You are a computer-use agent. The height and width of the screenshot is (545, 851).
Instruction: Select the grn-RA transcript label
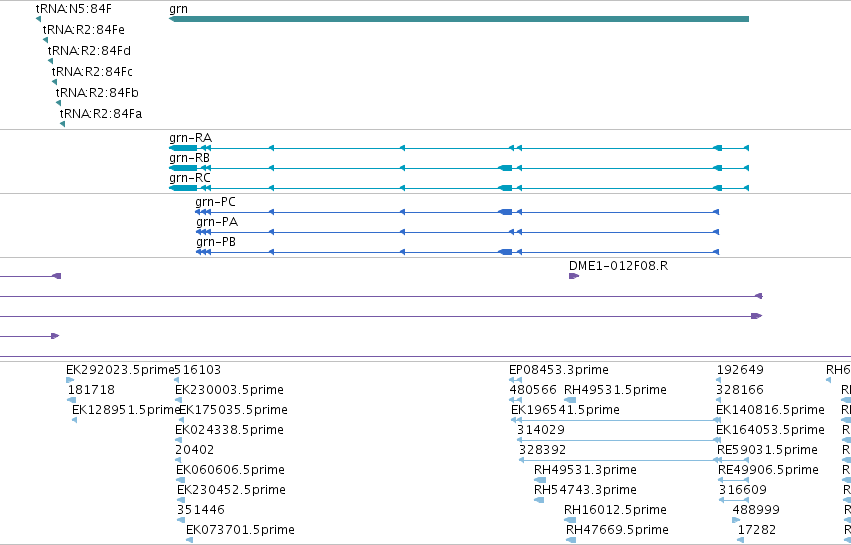point(190,138)
